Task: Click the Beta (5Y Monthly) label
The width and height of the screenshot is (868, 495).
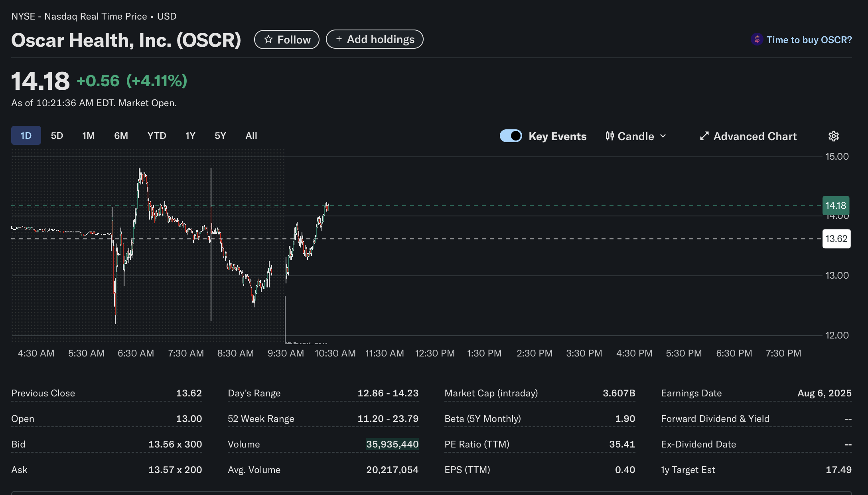Action: 483,419
